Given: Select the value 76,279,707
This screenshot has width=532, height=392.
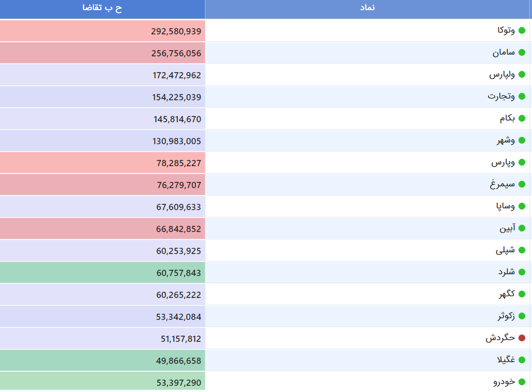Looking at the screenshot, I should coord(179,185).
